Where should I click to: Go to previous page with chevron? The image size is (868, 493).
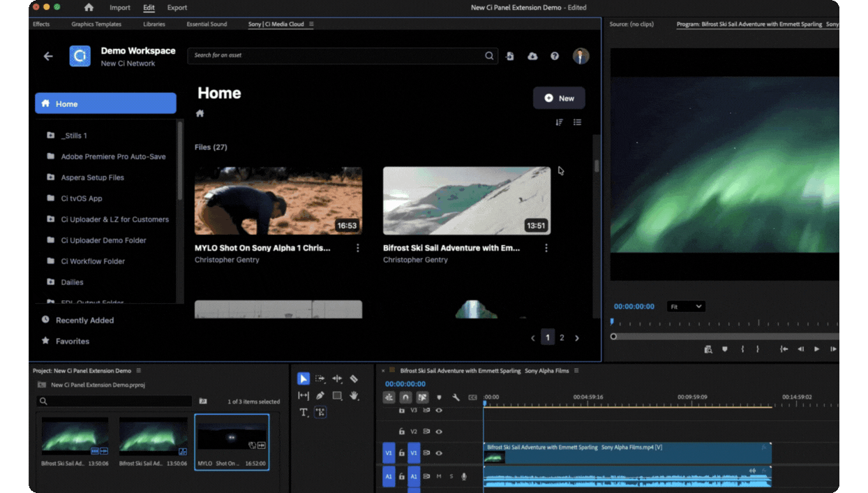coord(533,338)
